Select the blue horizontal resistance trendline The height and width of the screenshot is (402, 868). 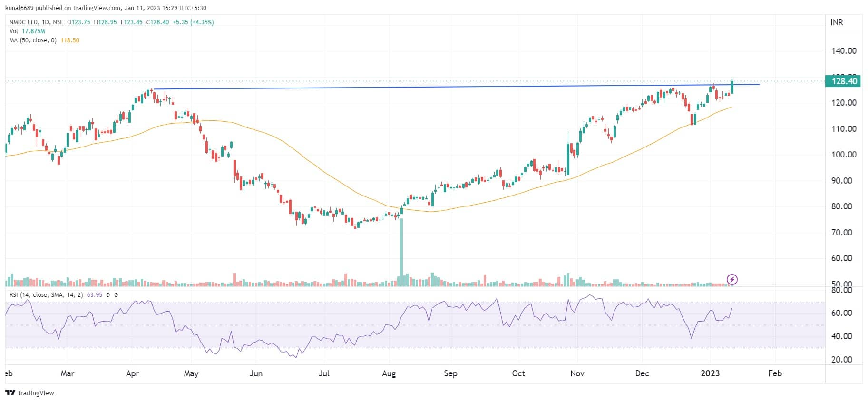point(457,87)
